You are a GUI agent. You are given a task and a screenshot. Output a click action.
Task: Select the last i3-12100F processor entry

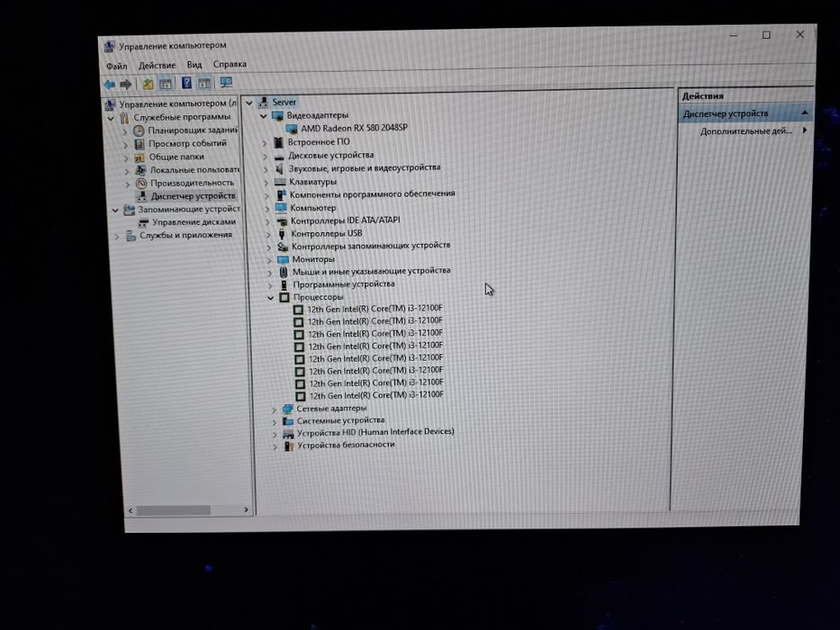pos(376,395)
